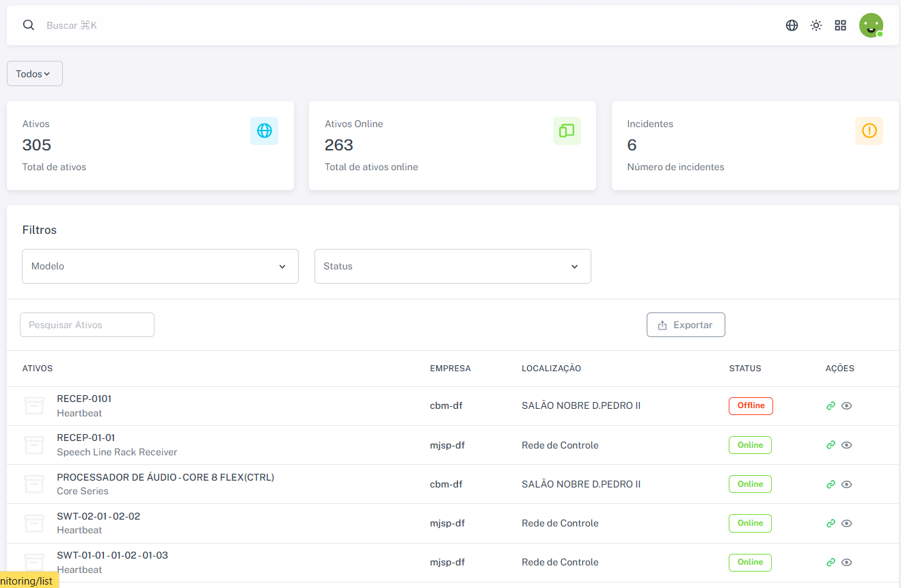Click Online badge of SWT-01-01-01-02-01-03
This screenshot has height=588, width=901.
[750, 563]
